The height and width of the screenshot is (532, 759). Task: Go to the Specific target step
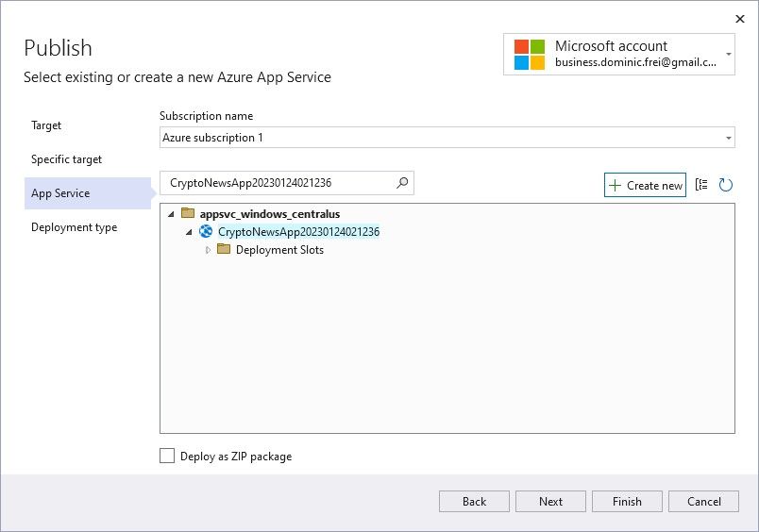tap(66, 159)
